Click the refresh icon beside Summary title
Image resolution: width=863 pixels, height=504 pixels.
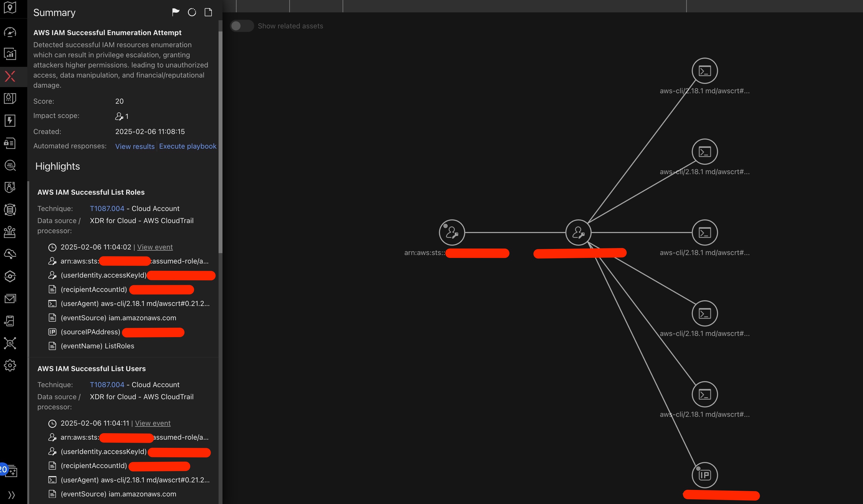click(192, 12)
